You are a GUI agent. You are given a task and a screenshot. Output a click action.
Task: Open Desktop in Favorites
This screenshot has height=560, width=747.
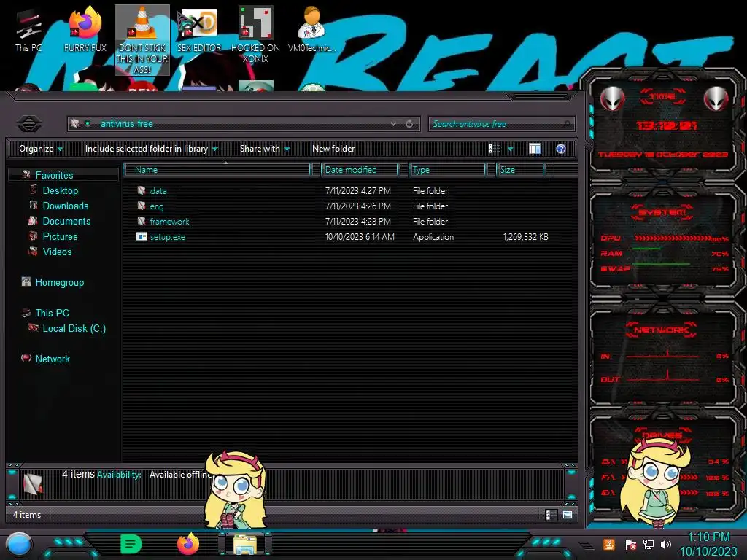(60, 190)
